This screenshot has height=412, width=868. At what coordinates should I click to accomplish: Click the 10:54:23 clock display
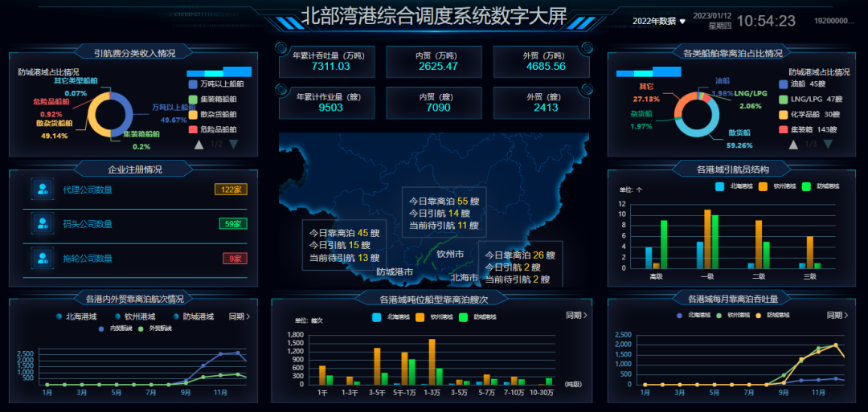point(766,21)
